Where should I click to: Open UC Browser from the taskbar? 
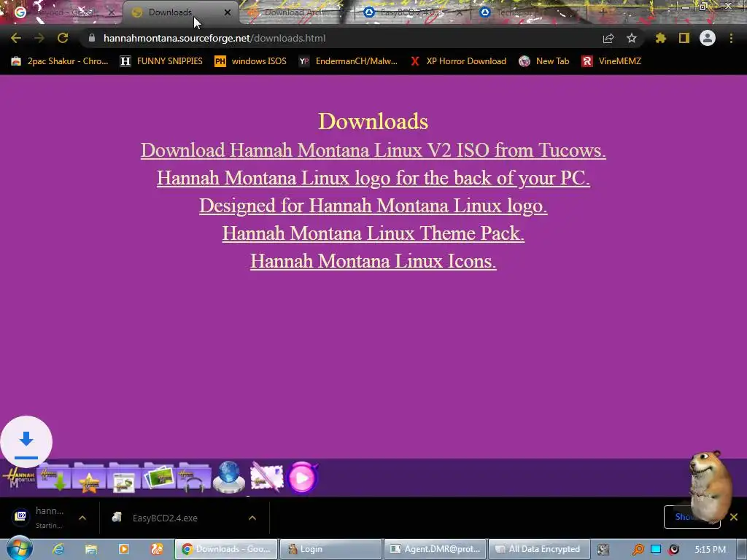(157, 549)
